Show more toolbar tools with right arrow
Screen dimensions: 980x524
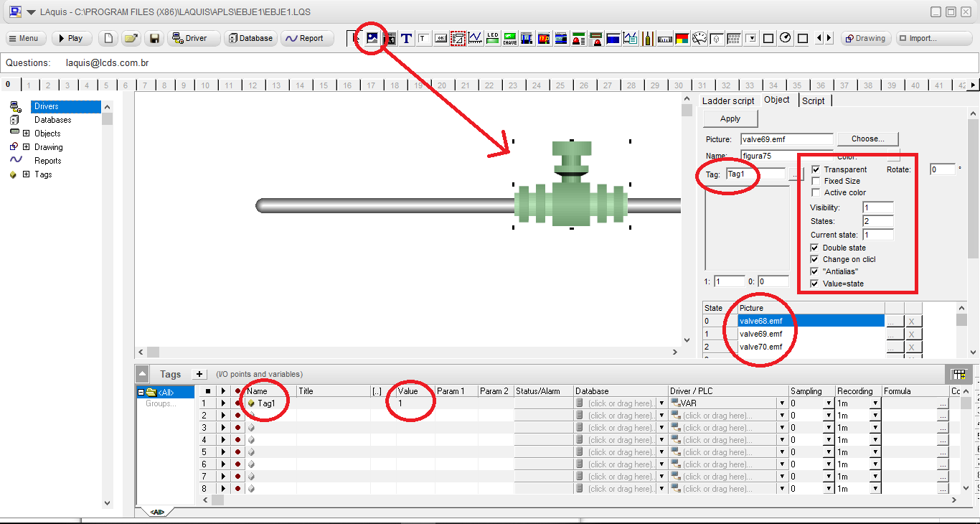click(x=829, y=38)
